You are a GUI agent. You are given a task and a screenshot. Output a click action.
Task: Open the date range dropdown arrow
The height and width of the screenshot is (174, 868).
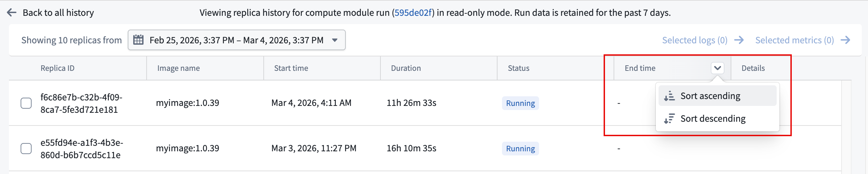coord(335,40)
